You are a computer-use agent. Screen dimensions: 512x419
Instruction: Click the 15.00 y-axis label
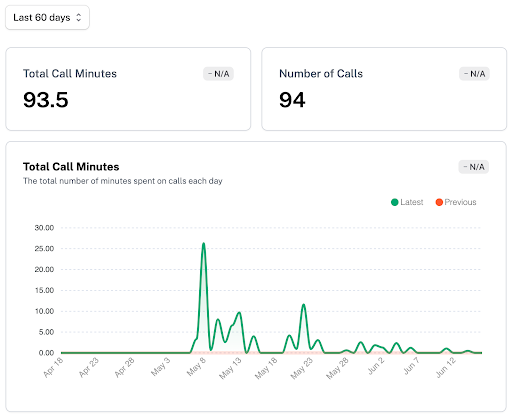44,290
